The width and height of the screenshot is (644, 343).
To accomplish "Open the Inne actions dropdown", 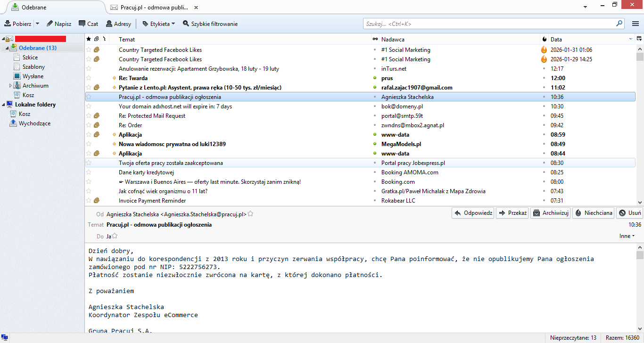I will click(627, 236).
